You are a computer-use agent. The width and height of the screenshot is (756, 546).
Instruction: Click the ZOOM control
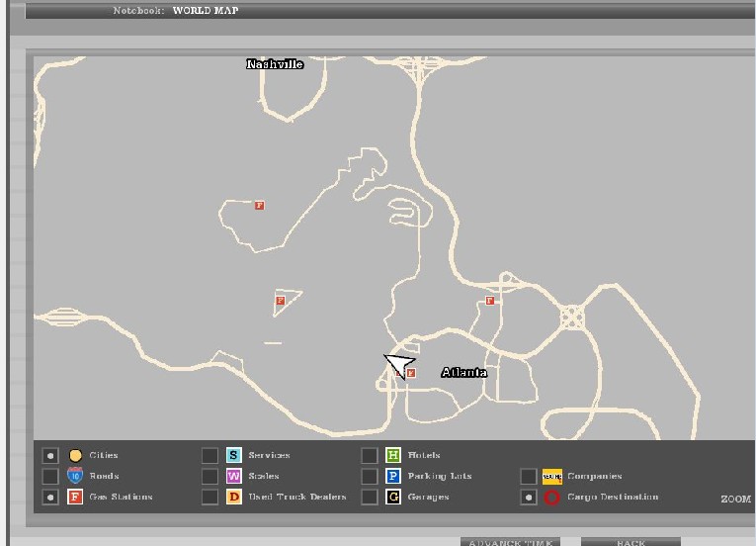[x=735, y=500]
